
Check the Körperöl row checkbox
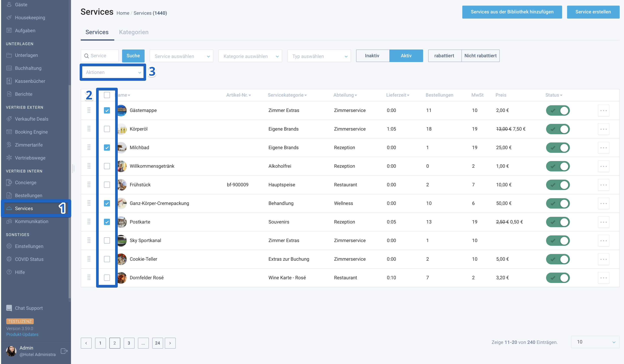pos(107,129)
